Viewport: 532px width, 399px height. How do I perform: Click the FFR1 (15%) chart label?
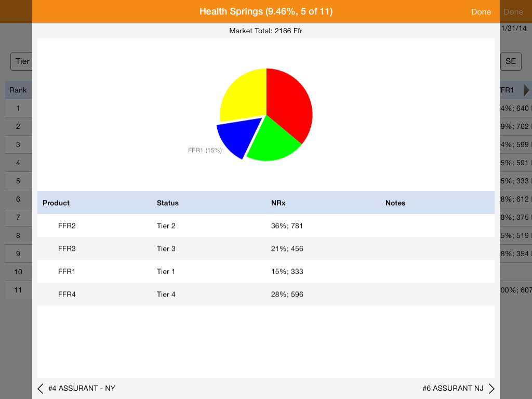(205, 151)
